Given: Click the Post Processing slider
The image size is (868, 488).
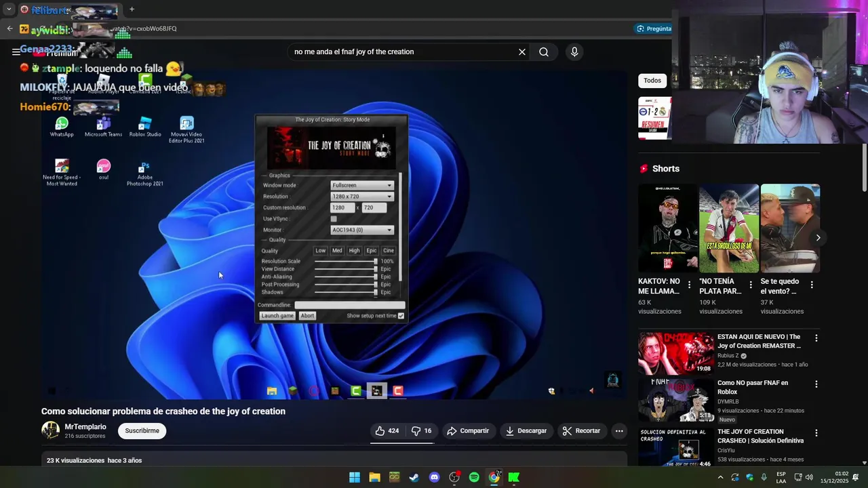Looking at the screenshot, I should [x=346, y=285].
